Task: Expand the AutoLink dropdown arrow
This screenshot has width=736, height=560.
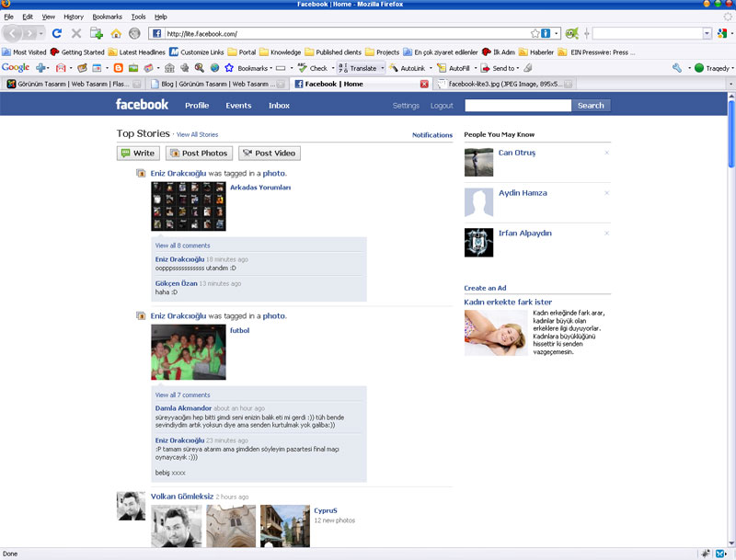Action: tap(431, 68)
